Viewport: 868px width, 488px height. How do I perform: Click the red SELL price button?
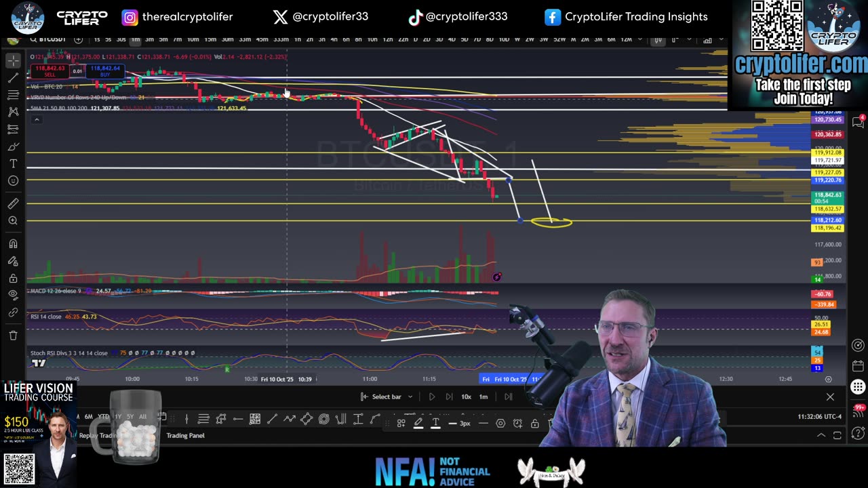[x=50, y=70]
